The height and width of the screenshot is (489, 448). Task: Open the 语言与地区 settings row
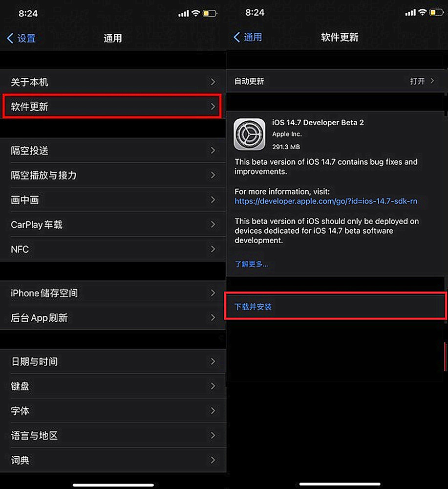coord(113,435)
